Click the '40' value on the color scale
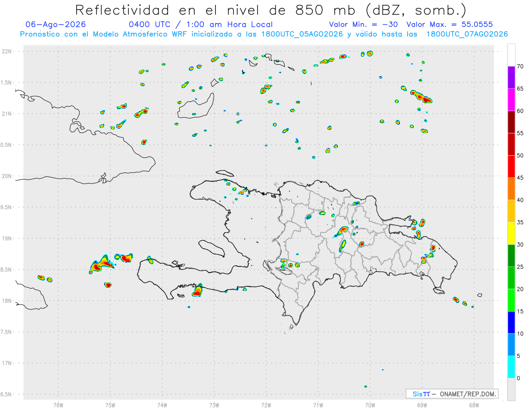 [x=520, y=200]
